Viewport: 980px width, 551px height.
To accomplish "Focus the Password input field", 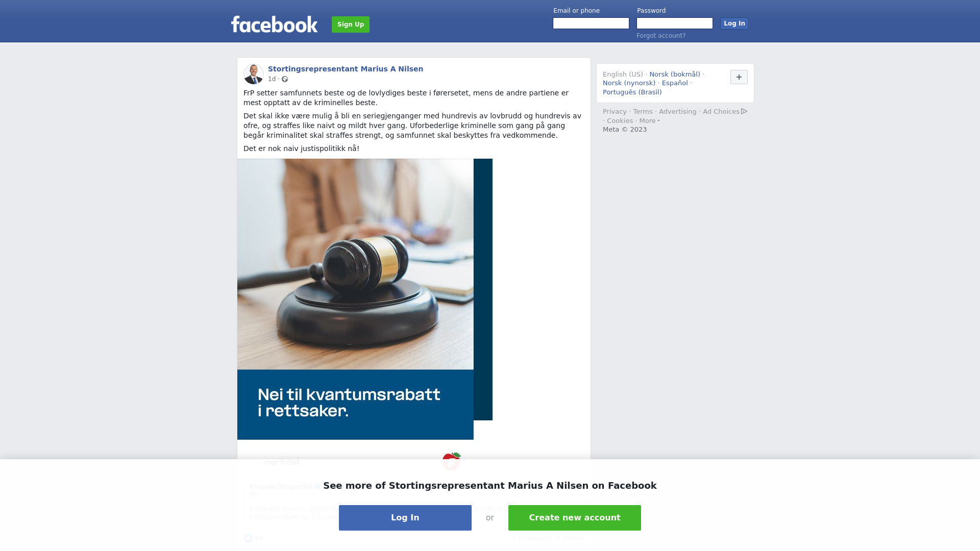I will pyautogui.click(x=675, y=23).
